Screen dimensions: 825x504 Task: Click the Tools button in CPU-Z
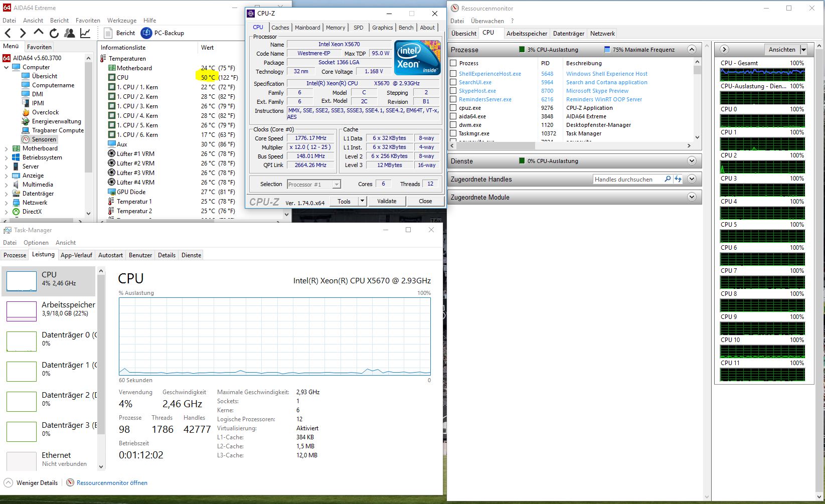[344, 201]
